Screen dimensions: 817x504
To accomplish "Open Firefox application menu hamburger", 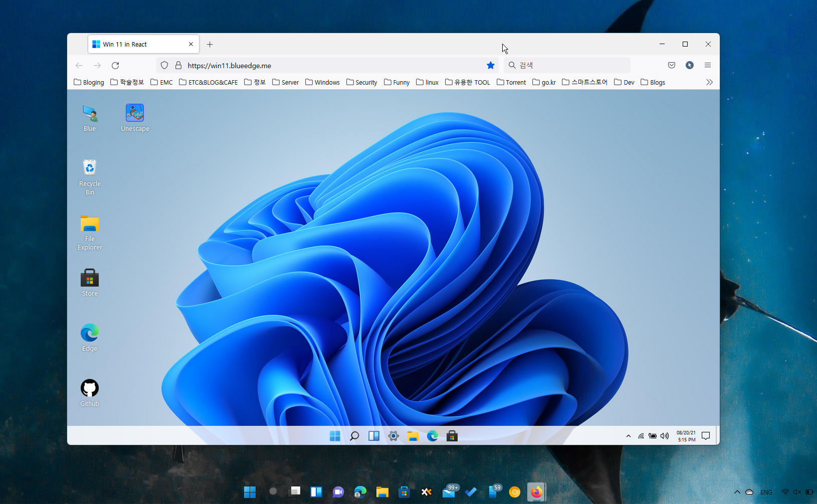I will point(708,65).
